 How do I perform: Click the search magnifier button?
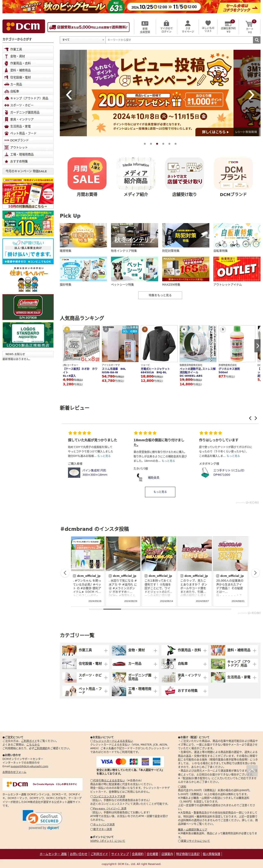(x=257, y=40)
